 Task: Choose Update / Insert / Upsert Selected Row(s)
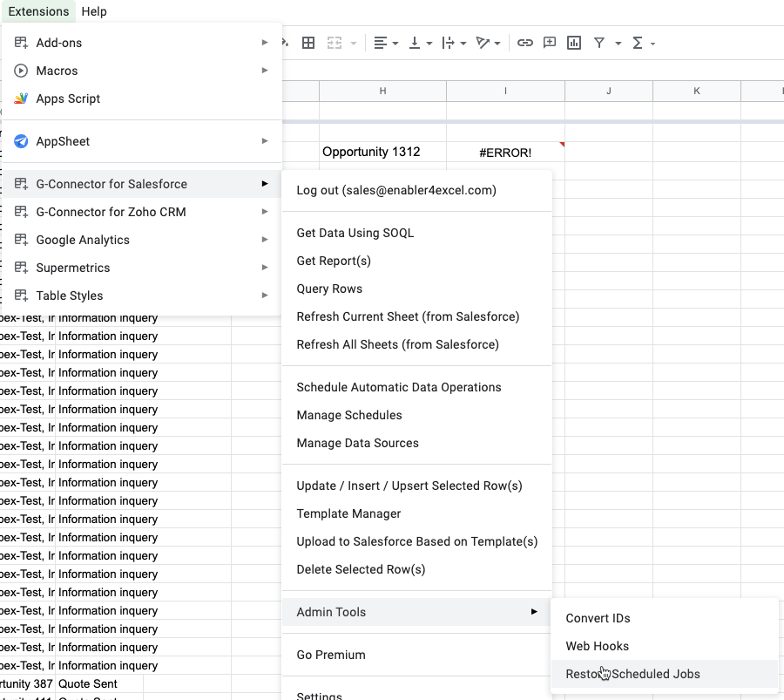[417, 486]
